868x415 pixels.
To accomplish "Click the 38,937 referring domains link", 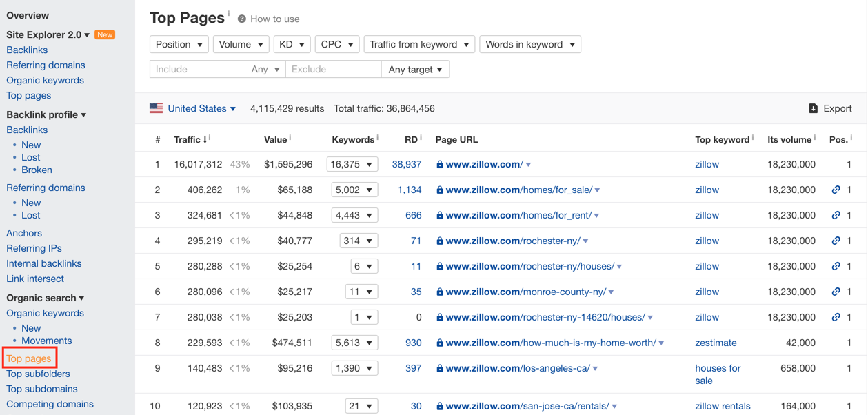I will [x=407, y=164].
